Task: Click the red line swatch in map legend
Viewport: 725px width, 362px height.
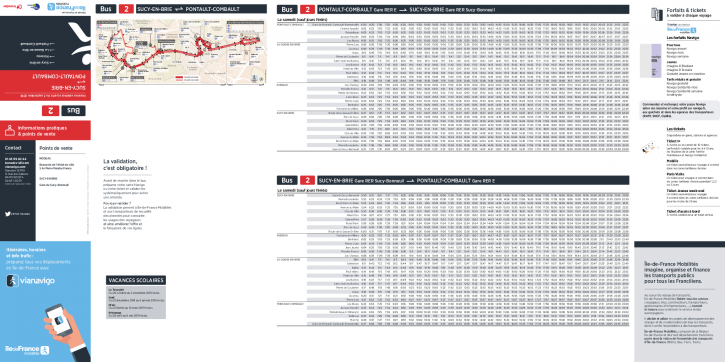Action: 180,77
